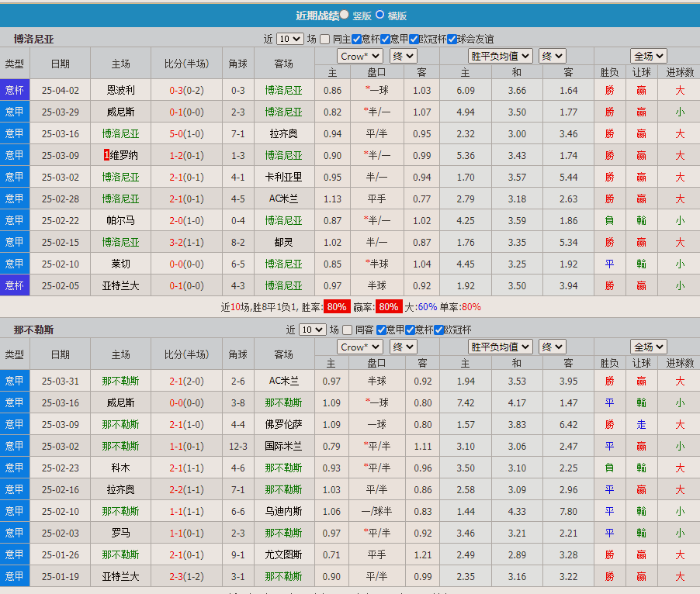Select the 横版 layout radio button
Viewport: 700px width, 594px height.
pyautogui.click(x=379, y=14)
